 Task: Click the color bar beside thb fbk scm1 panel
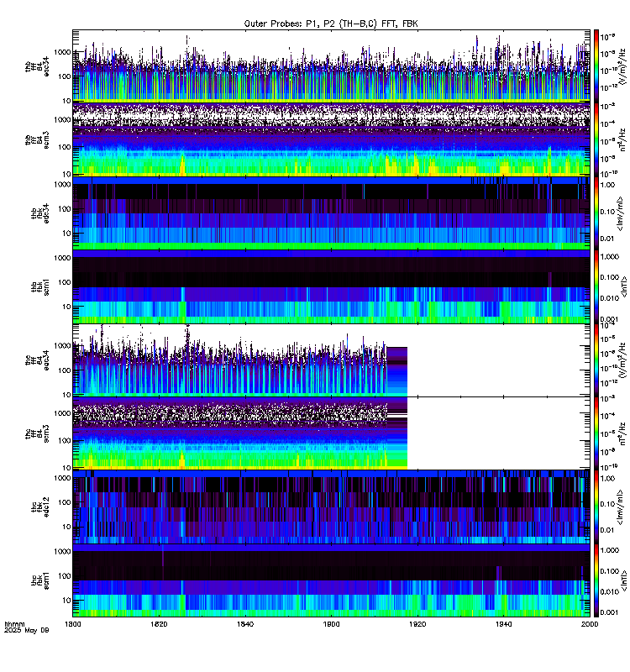point(596,286)
